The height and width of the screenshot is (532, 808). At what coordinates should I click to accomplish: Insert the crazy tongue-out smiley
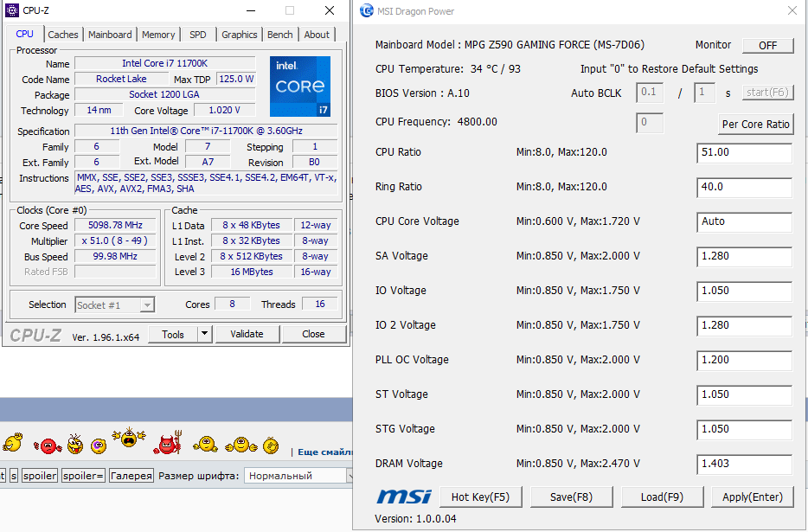[75, 443]
